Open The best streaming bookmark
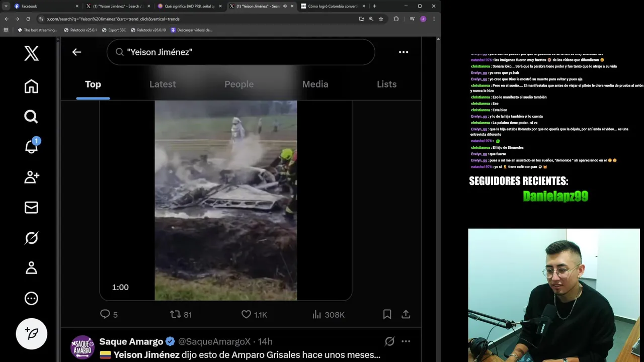 click(x=37, y=30)
